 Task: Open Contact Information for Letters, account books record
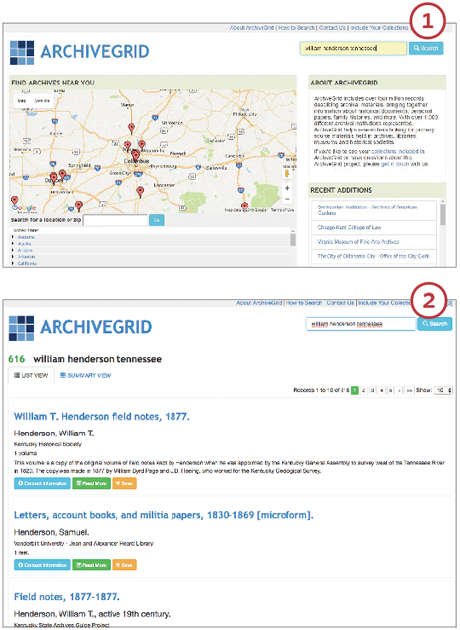(x=42, y=565)
